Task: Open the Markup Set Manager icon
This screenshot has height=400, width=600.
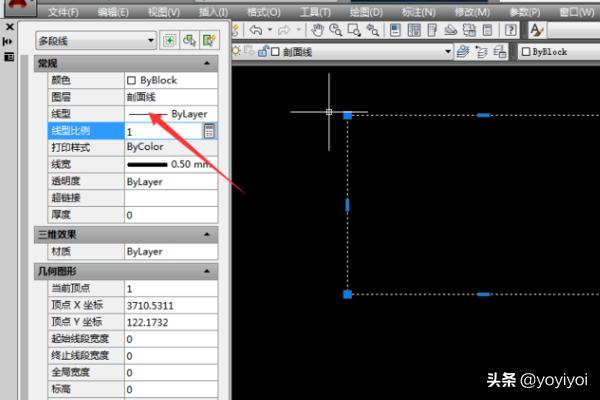Action: [x=469, y=30]
